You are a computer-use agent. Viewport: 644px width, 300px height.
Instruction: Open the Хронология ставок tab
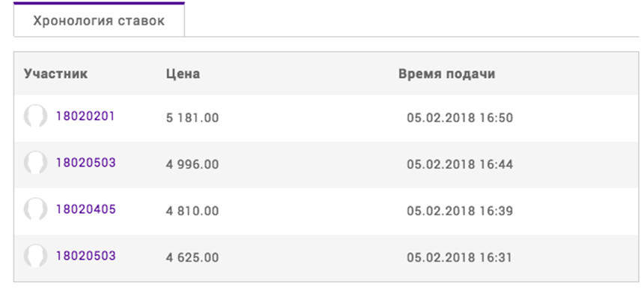(99, 20)
